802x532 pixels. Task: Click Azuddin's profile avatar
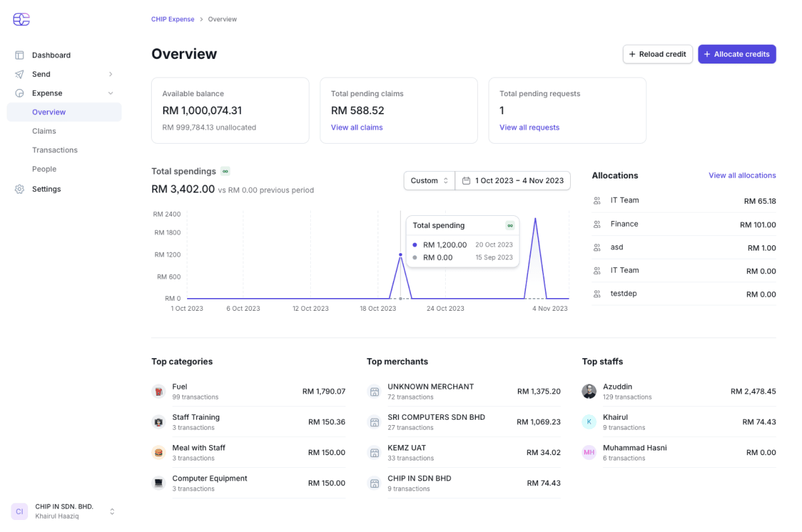coord(589,392)
